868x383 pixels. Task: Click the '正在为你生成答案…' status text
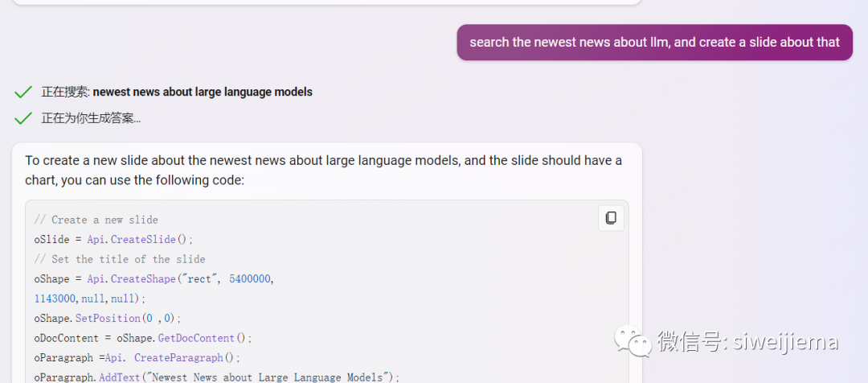point(91,118)
